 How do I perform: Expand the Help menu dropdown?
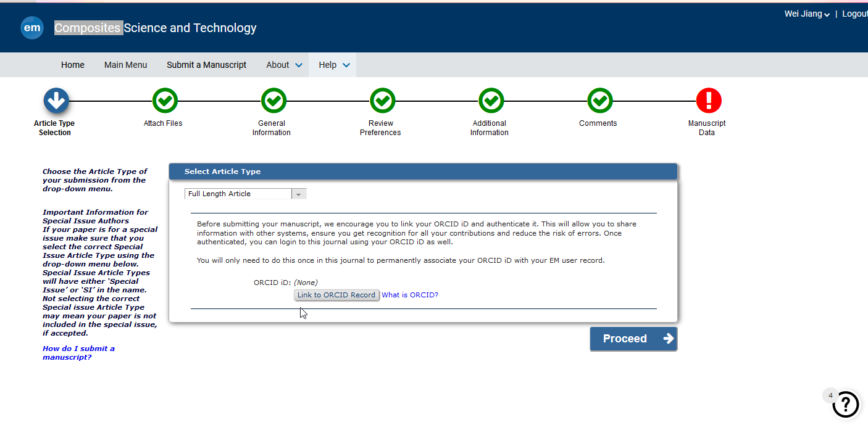point(333,65)
